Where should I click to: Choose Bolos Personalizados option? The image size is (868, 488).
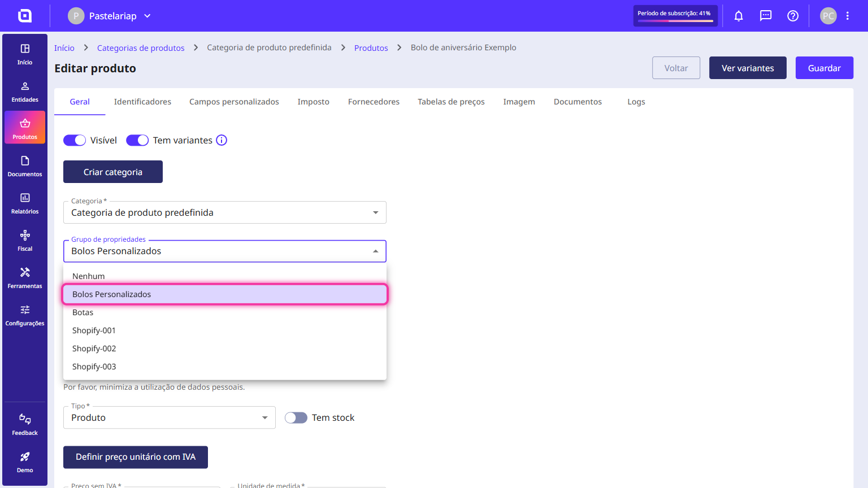tap(225, 294)
